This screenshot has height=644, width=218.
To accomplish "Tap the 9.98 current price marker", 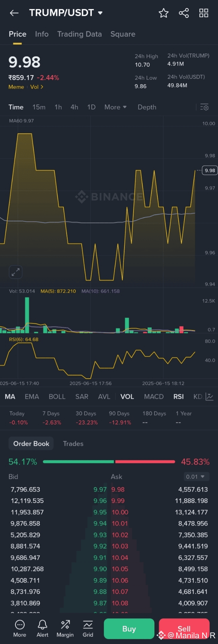I will click(x=210, y=170).
